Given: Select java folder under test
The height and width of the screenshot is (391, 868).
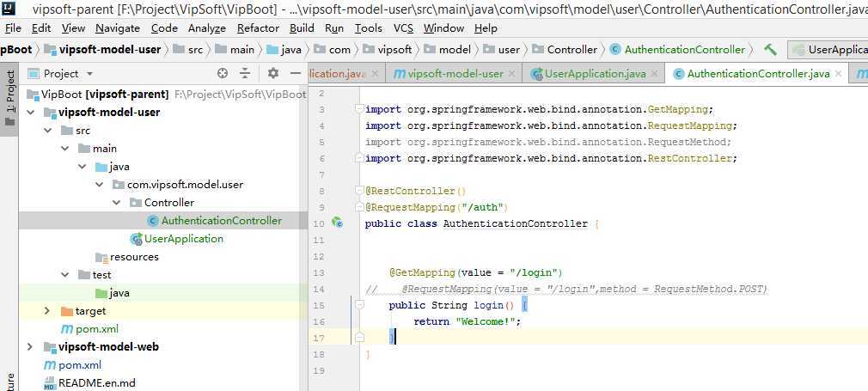Looking at the screenshot, I should (112, 293).
